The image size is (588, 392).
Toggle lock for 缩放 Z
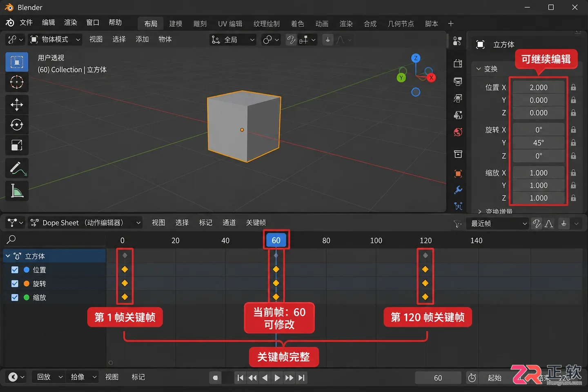(x=573, y=198)
